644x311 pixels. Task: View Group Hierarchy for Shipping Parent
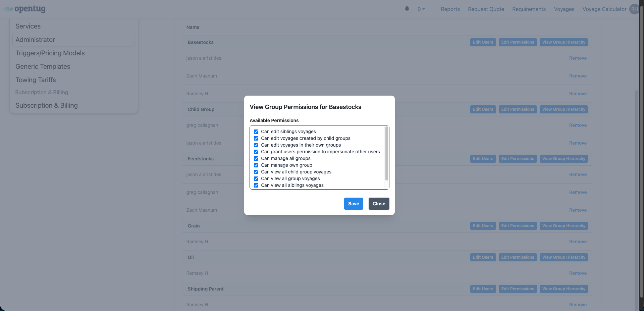click(563, 289)
